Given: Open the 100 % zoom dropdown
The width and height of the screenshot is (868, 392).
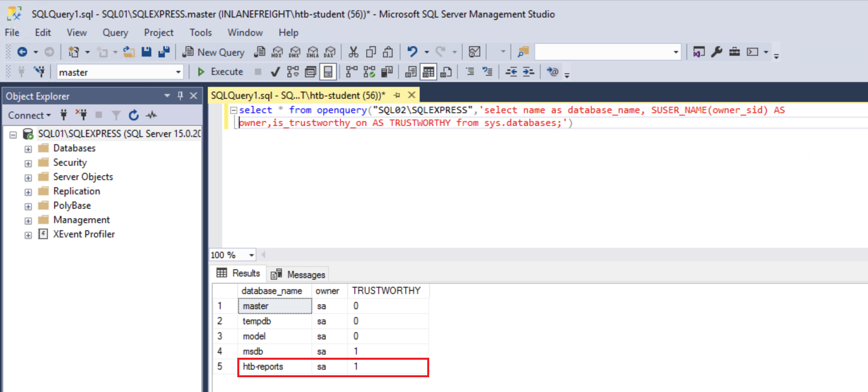Looking at the screenshot, I should [251, 255].
